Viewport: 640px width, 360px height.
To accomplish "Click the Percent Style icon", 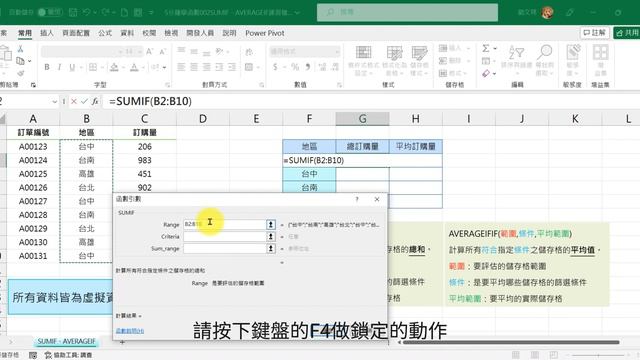I will (295, 67).
